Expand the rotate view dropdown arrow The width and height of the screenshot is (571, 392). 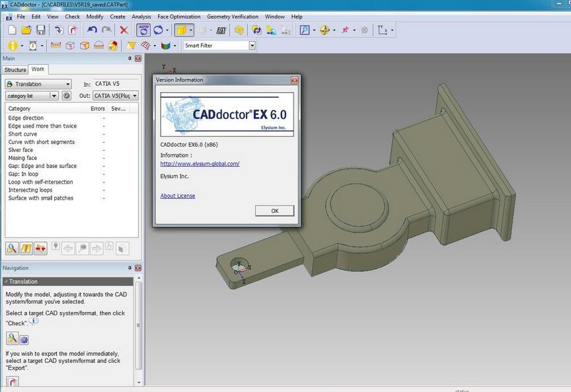(x=167, y=30)
